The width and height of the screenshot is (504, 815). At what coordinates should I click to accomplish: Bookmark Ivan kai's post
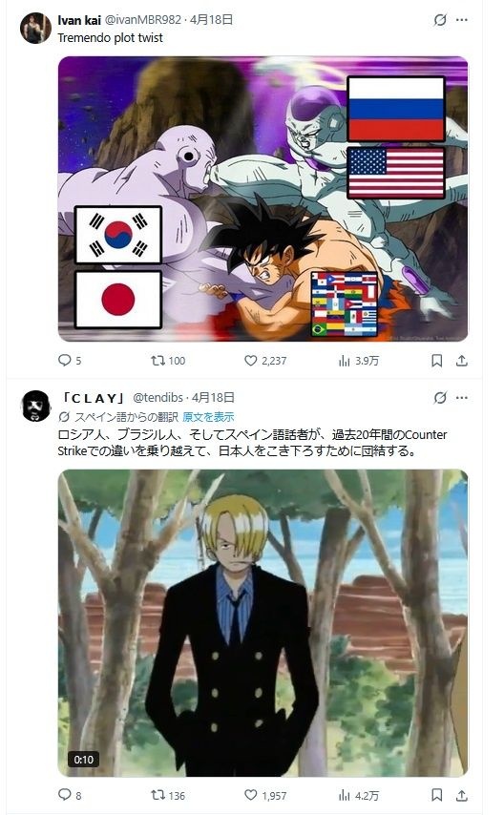437,360
